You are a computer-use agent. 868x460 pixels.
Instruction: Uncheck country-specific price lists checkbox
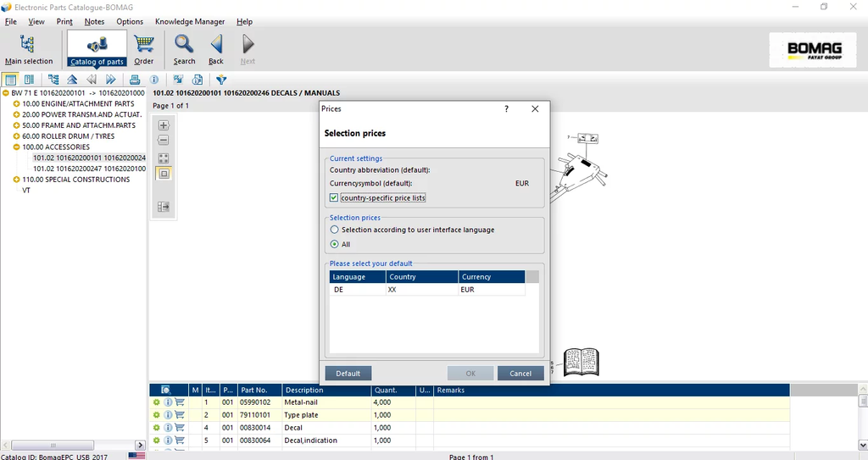pos(335,198)
